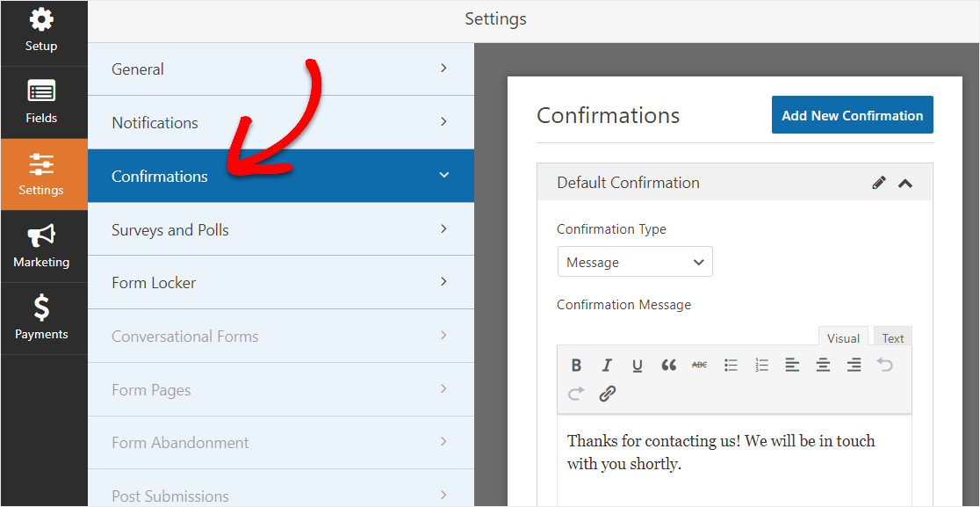Click into the confirmation message text area
The height and width of the screenshot is (507, 980).
734,460
